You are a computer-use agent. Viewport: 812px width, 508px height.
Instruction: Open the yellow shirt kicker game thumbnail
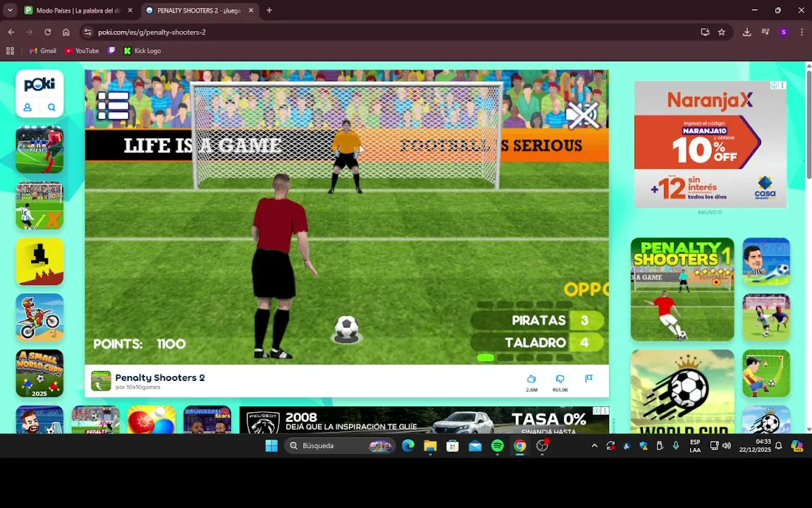(766, 373)
